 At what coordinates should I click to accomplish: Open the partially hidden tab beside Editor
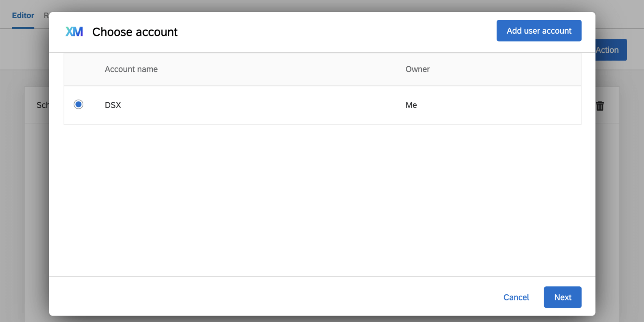(46, 16)
